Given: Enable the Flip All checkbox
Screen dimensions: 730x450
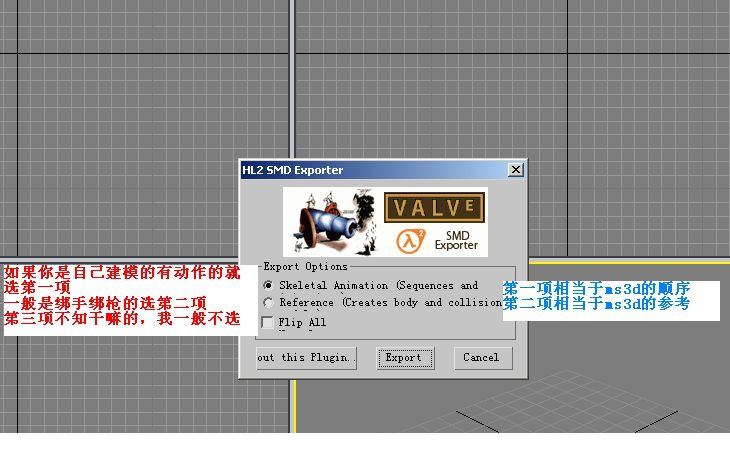Looking at the screenshot, I should (x=268, y=322).
